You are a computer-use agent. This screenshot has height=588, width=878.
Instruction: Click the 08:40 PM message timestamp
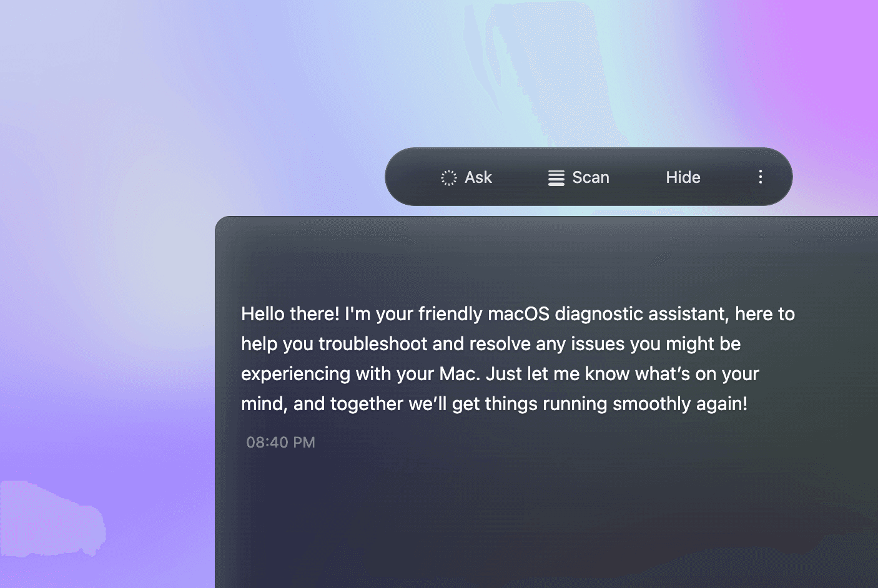click(280, 443)
